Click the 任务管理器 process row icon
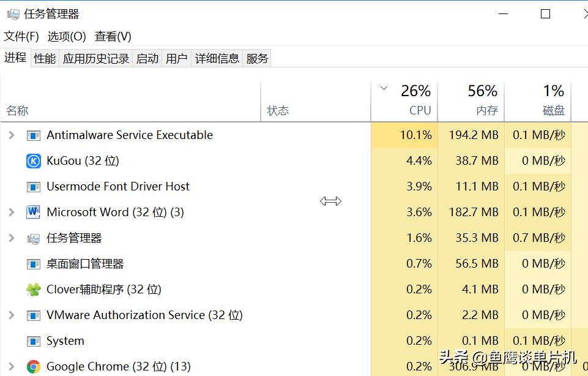The width and height of the screenshot is (588, 376). point(33,238)
